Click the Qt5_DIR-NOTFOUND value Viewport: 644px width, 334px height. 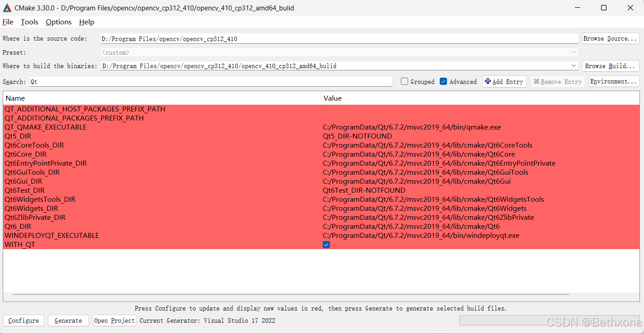pyautogui.click(x=357, y=136)
